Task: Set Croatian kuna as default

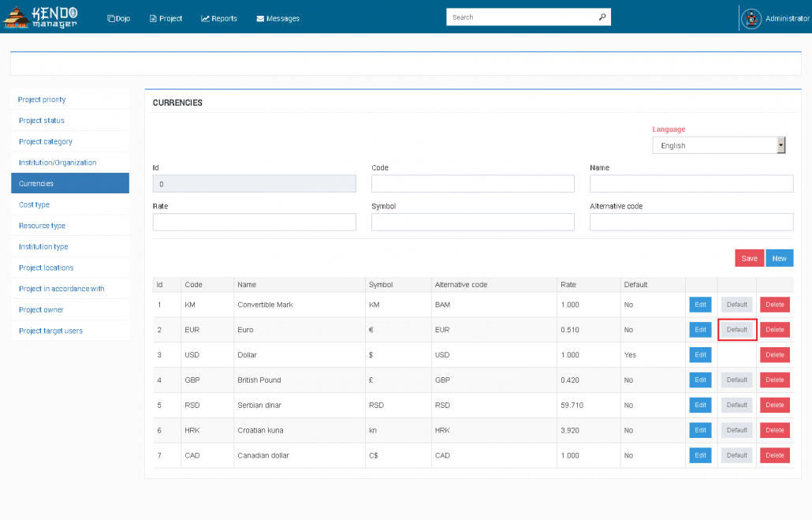Action: tap(736, 430)
